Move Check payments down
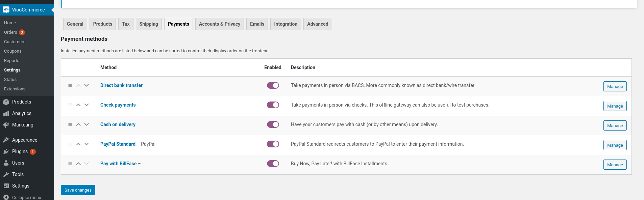 point(86,105)
